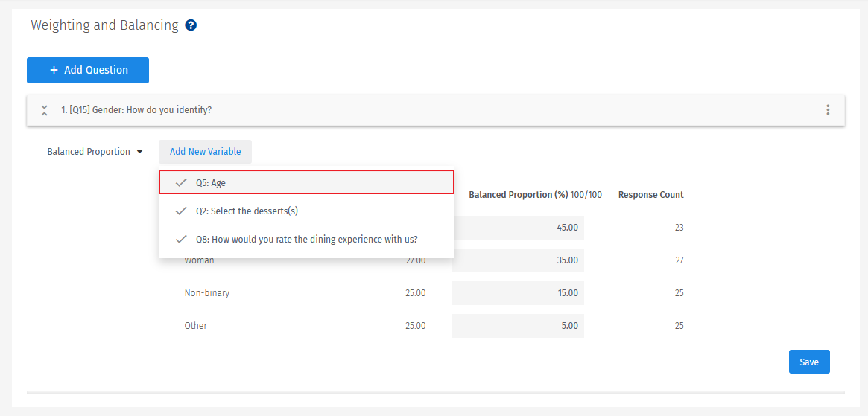The width and height of the screenshot is (868, 416).
Task: Click the 35.00 balanced proportion field for Woman
Action: (519, 260)
